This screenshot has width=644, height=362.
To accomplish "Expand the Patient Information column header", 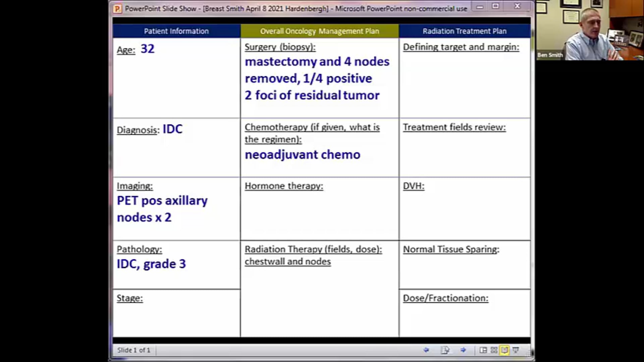I will 176,31.
